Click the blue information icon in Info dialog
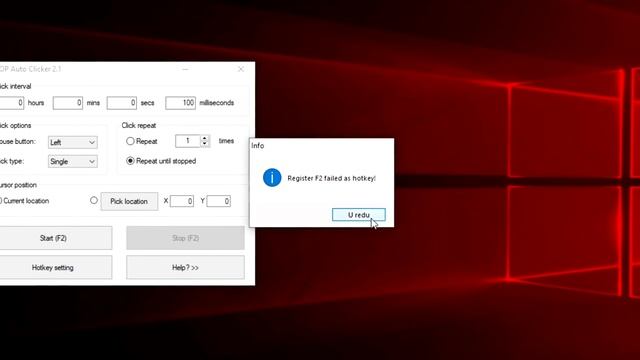 tap(272, 178)
